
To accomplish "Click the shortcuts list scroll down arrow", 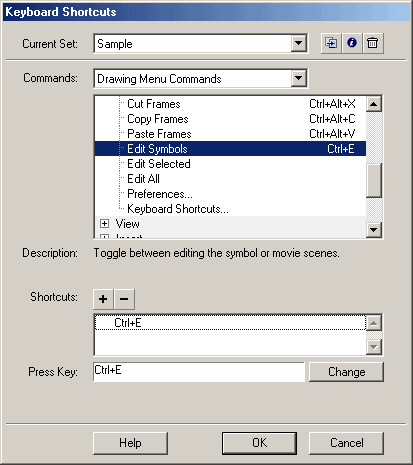I will 374,347.
